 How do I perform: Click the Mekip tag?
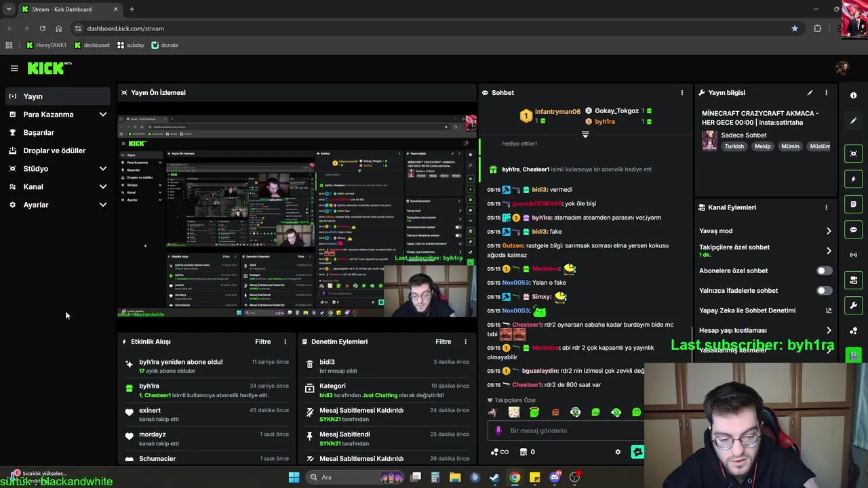763,146
